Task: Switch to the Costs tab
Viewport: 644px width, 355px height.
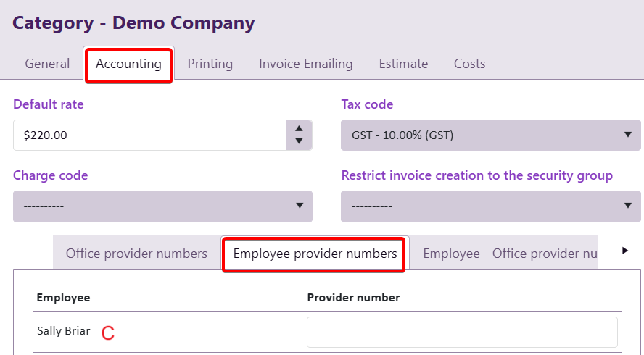Action: [469, 64]
